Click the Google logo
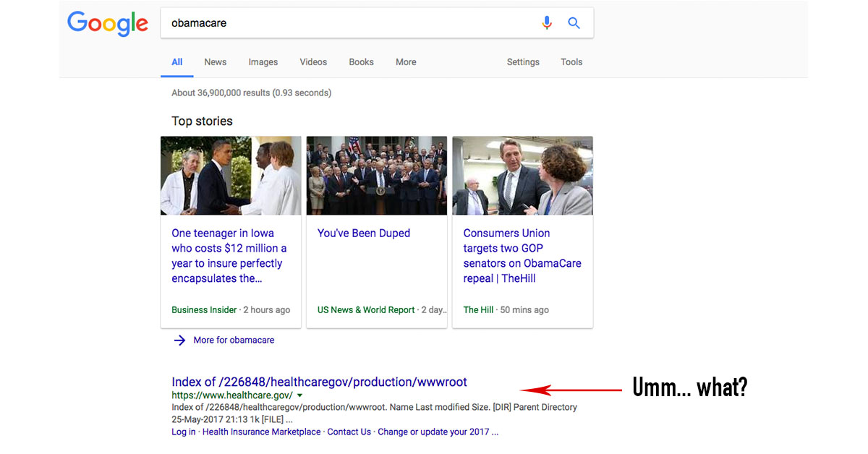Viewport: 868px width, 454px height. click(x=108, y=24)
